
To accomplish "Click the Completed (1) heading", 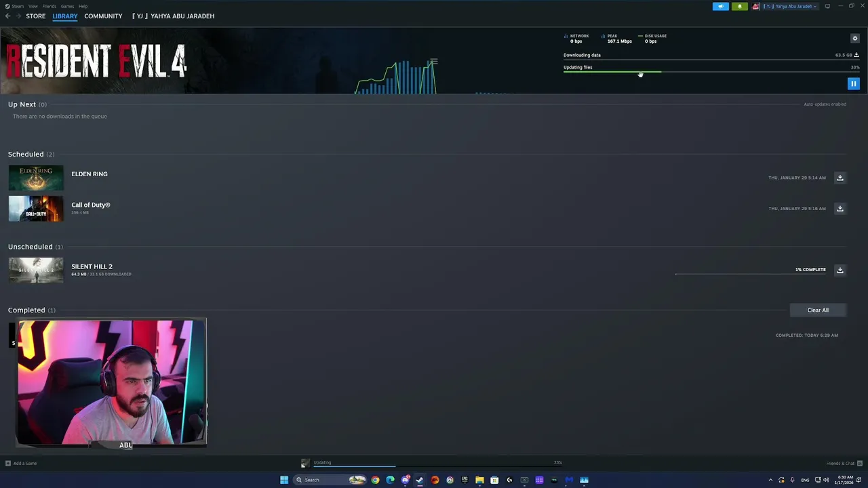I will click(32, 310).
